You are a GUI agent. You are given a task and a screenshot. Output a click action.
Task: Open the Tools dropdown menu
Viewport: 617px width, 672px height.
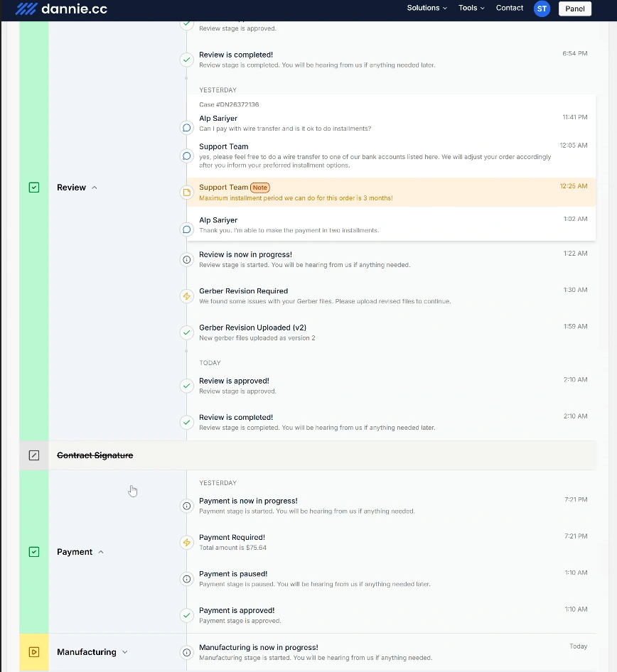tap(471, 8)
